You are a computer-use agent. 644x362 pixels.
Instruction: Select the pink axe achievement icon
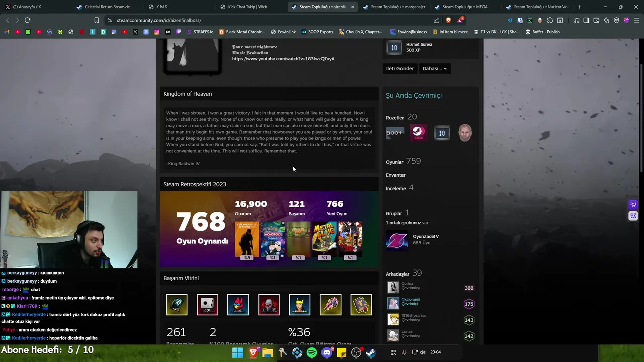331,305
